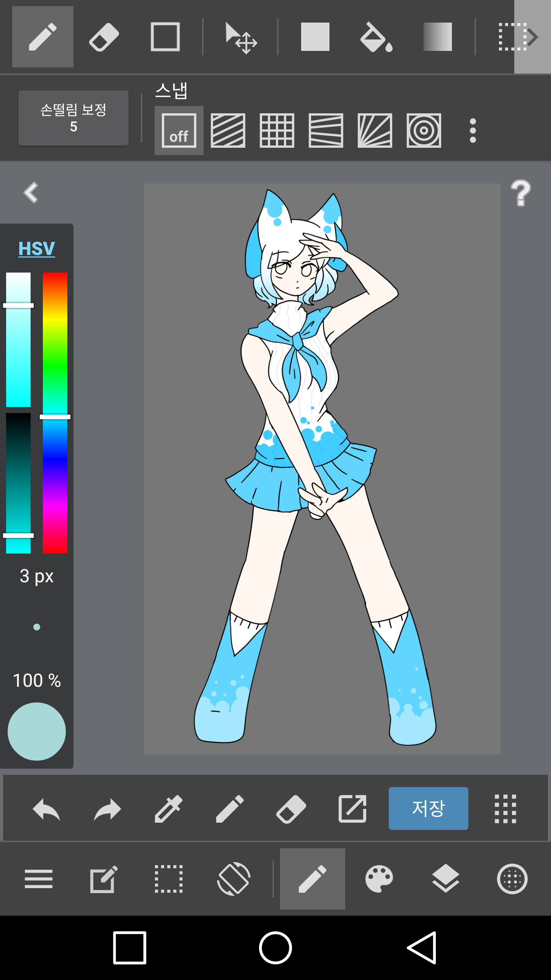Adjust the dark value slider bar

tap(18, 483)
